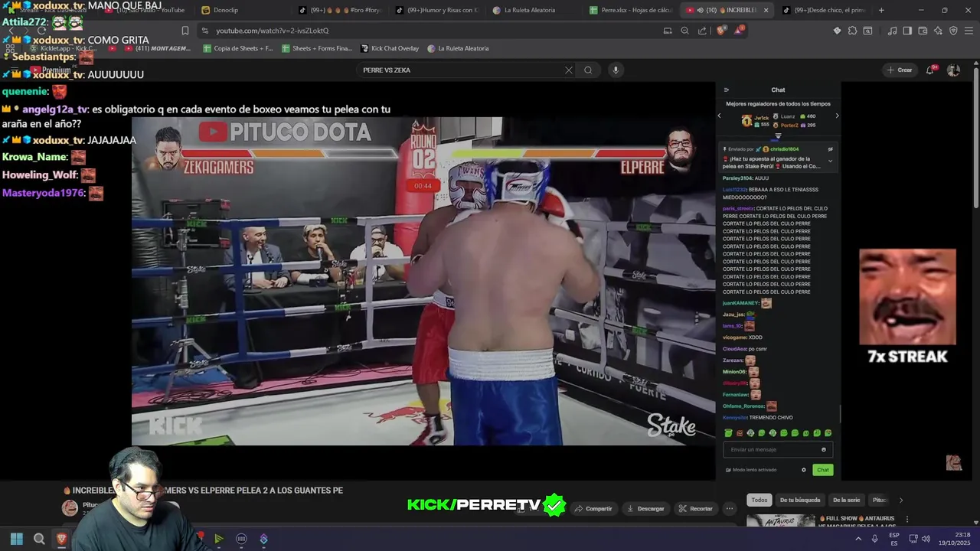Click the bookmark page icon in the address bar

tap(185, 31)
